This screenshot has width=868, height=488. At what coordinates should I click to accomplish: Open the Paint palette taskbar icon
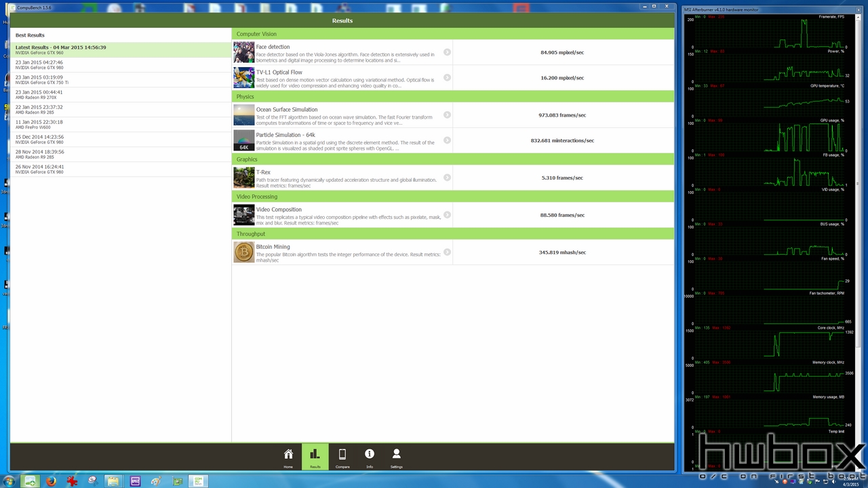click(156, 481)
